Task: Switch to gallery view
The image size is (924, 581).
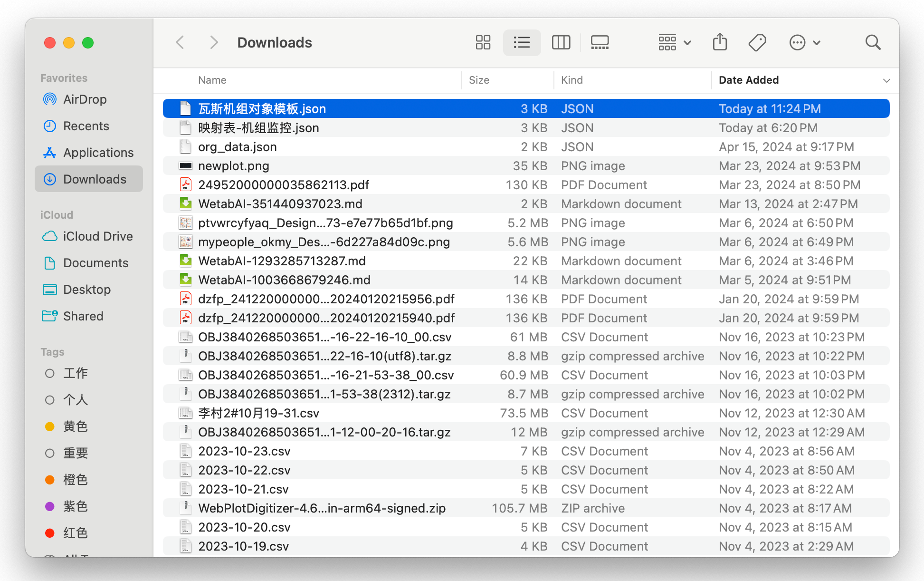Action: (x=600, y=43)
